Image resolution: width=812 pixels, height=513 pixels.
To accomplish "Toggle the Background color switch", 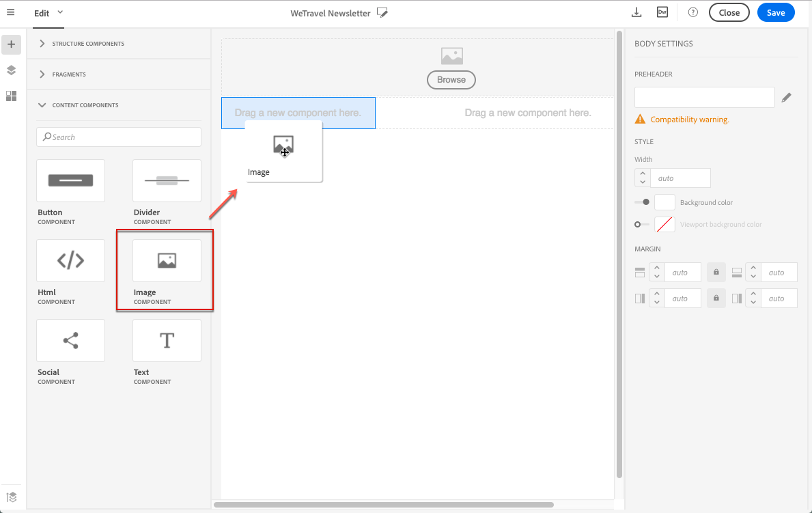I will coord(642,202).
